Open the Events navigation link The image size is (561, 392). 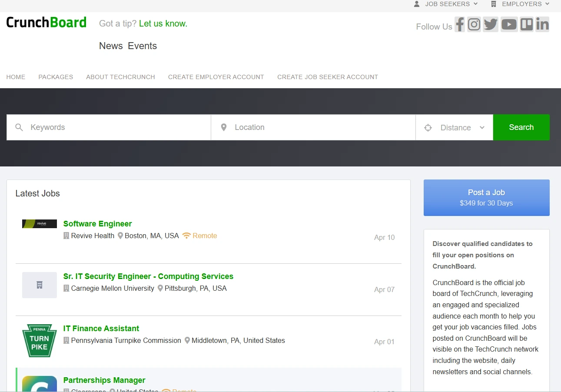[x=142, y=46]
